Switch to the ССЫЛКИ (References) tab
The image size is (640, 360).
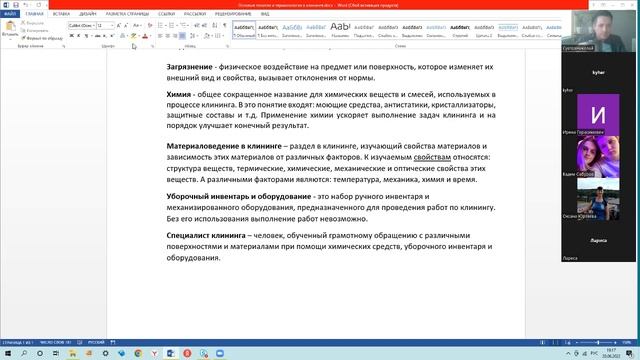[167, 14]
